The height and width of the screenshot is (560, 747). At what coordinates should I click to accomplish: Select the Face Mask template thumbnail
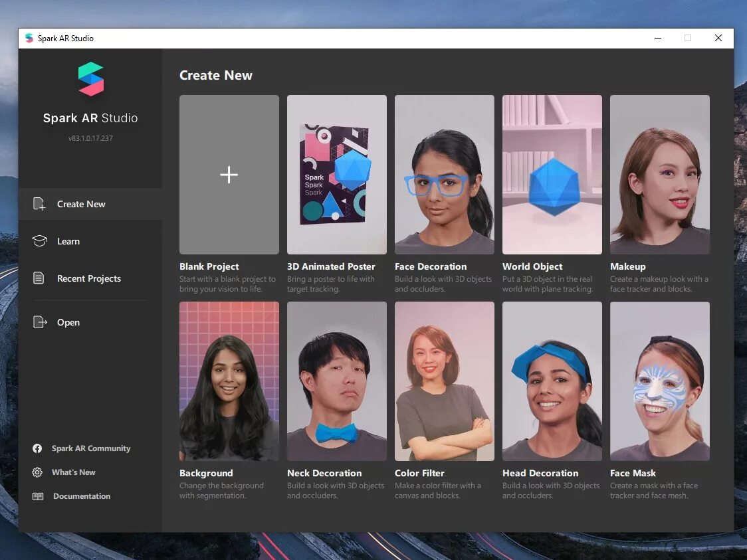click(x=660, y=381)
